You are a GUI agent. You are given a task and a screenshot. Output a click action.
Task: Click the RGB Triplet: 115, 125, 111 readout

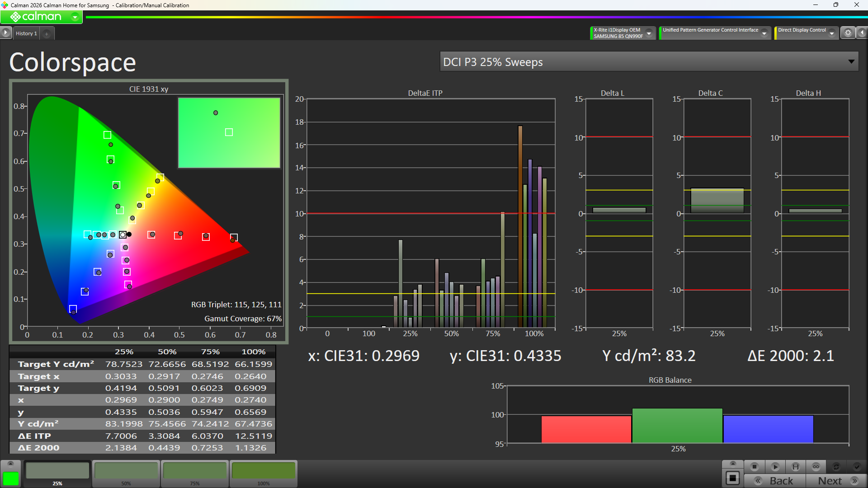(x=236, y=305)
